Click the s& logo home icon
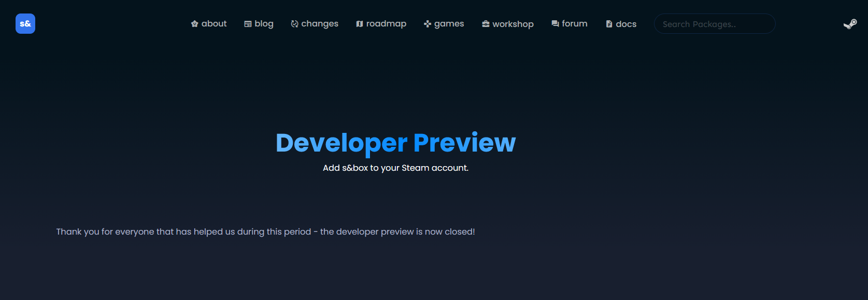The image size is (868, 300). tap(25, 24)
